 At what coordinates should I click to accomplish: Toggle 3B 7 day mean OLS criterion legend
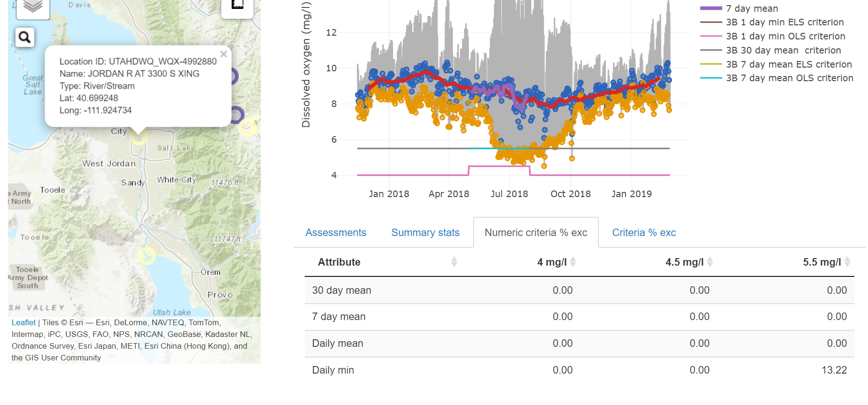[789, 78]
